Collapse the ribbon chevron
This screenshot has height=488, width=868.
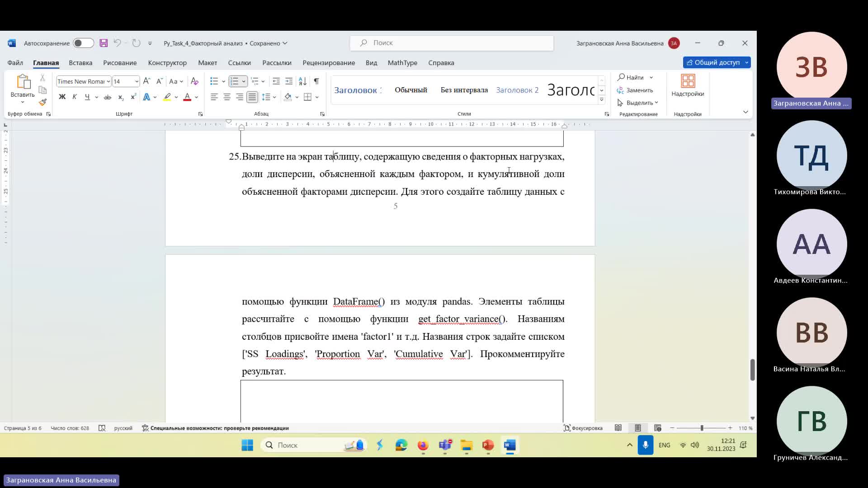(x=745, y=112)
